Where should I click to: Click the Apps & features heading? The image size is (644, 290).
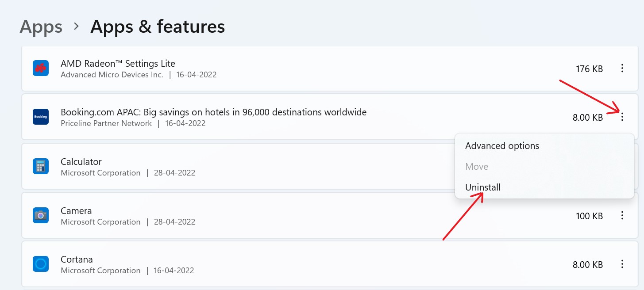pos(158,27)
